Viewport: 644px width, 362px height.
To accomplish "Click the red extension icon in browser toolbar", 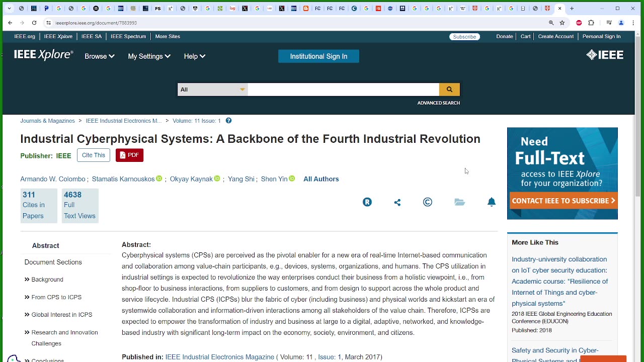I will [579, 23].
